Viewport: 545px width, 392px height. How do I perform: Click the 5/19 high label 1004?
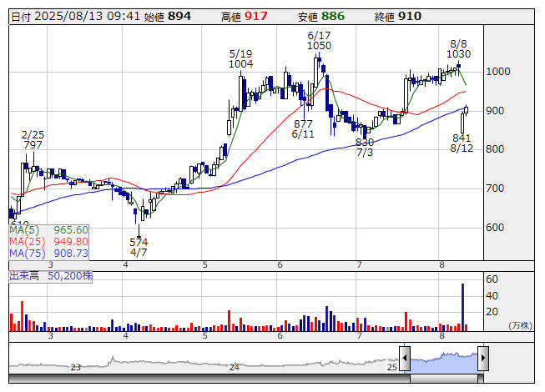[x=240, y=64]
